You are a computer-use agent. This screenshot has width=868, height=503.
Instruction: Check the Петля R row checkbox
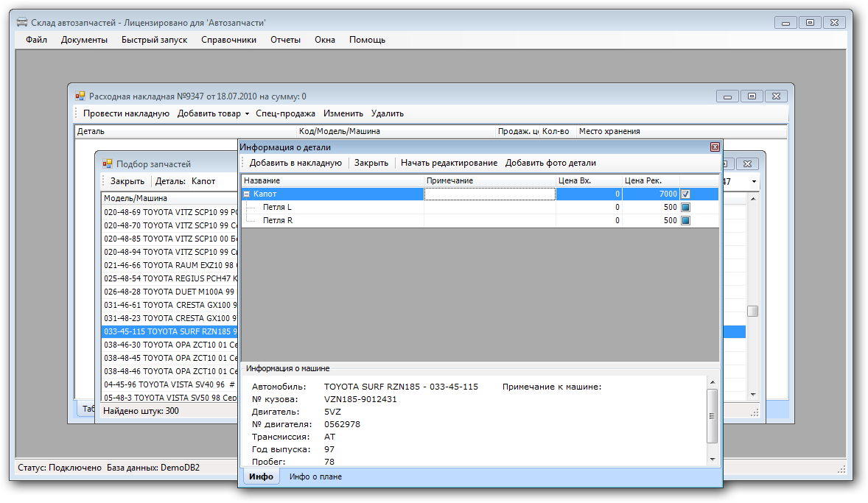(686, 220)
